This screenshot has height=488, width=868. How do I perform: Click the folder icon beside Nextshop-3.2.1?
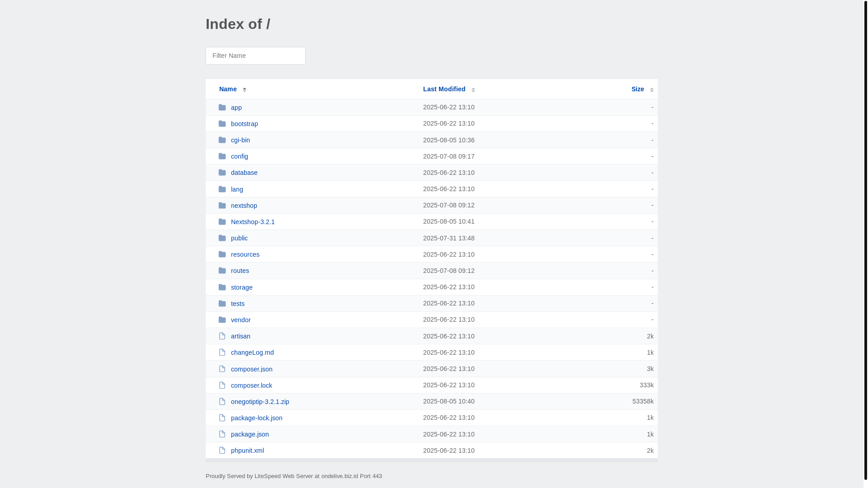point(222,222)
